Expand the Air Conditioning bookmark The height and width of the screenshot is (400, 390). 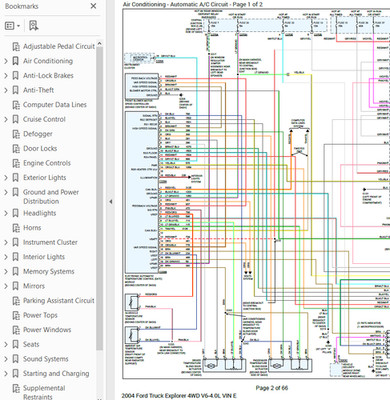click(6, 61)
